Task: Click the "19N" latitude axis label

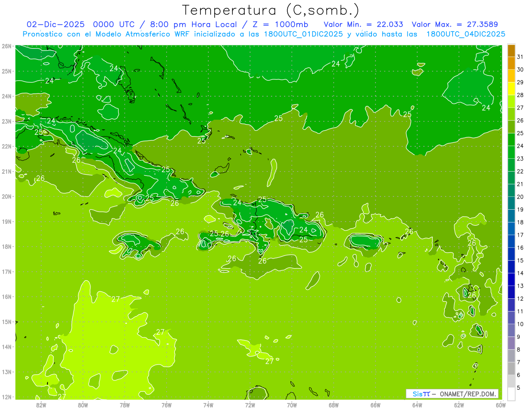Action: click(x=7, y=221)
